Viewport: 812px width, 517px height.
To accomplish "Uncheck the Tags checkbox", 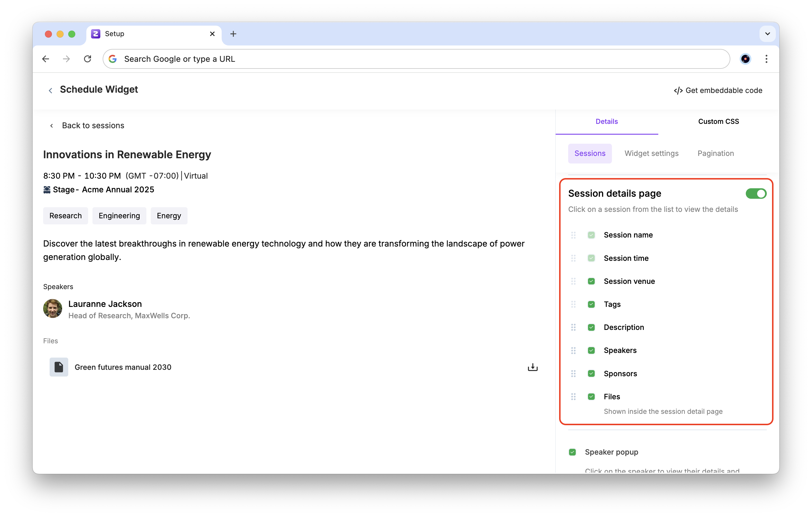I will (x=591, y=304).
